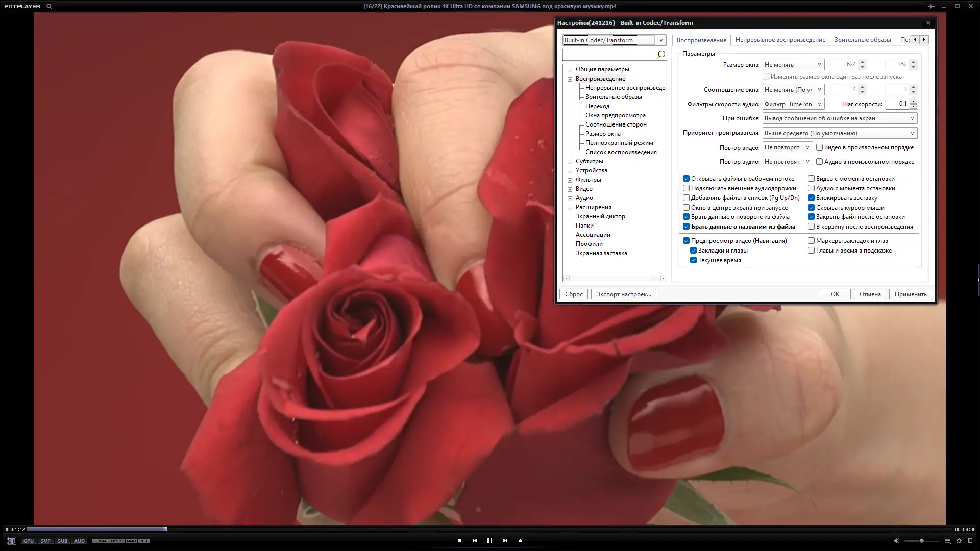Pause the video playback
This screenshot has height=551, width=980.
coord(489,541)
